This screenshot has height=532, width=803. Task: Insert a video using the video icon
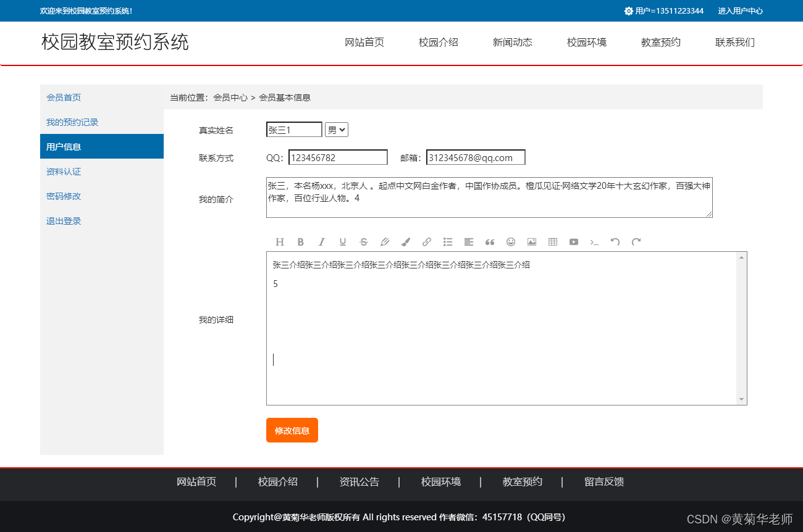click(x=573, y=241)
